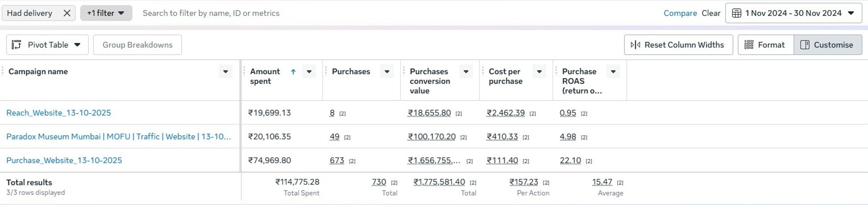Toggle sort arrow on Amount spent
Image resolution: width=868 pixels, height=205 pixels.
click(x=293, y=72)
